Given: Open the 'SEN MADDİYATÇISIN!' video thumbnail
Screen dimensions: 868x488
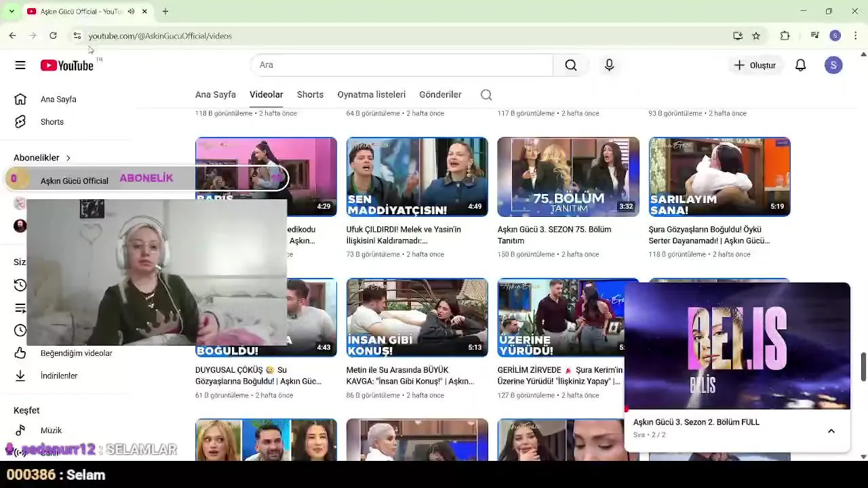Looking at the screenshot, I should (x=417, y=177).
